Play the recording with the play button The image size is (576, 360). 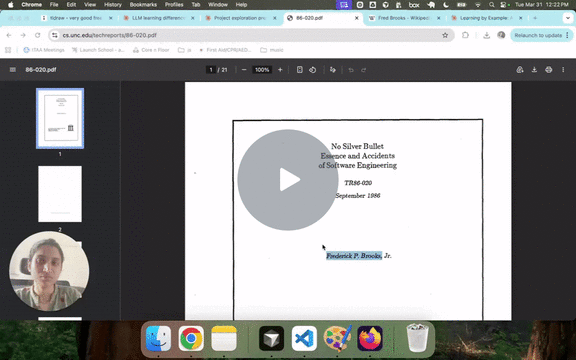(x=288, y=180)
